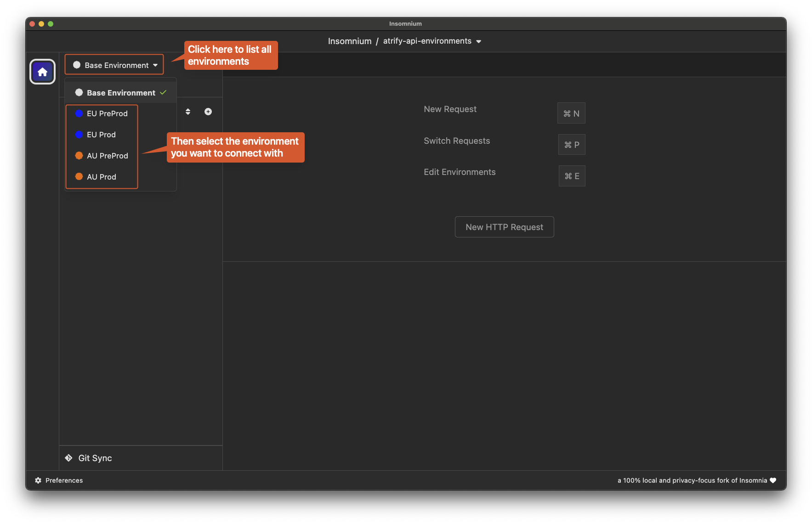This screenshot has height=524, width=812.
Task: Switch to AU Prod environment
Action: [x=102, y=177]
